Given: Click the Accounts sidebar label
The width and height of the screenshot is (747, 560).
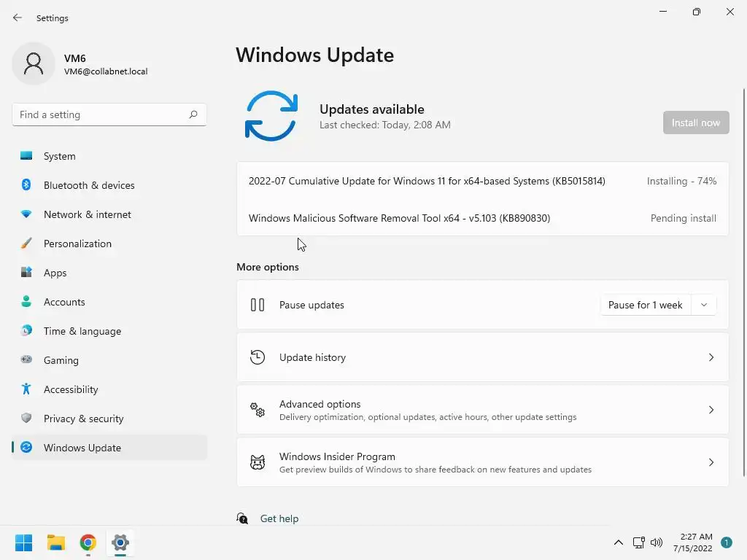Looking at the screenshot, I should pos(64,302).
